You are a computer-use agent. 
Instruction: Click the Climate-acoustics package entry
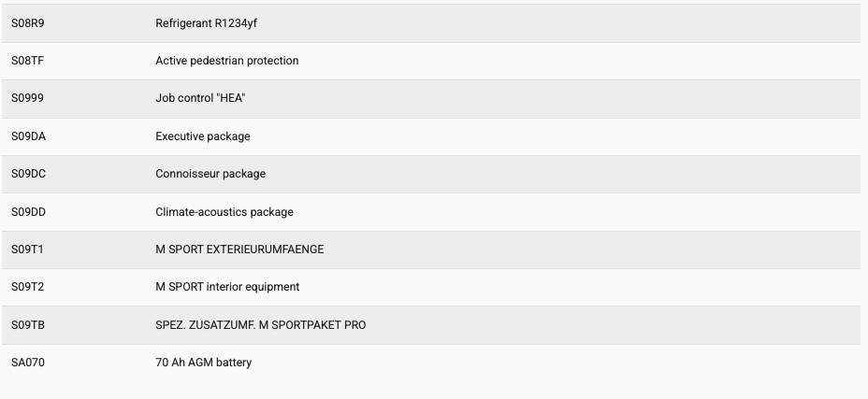(x=224, y=212)
